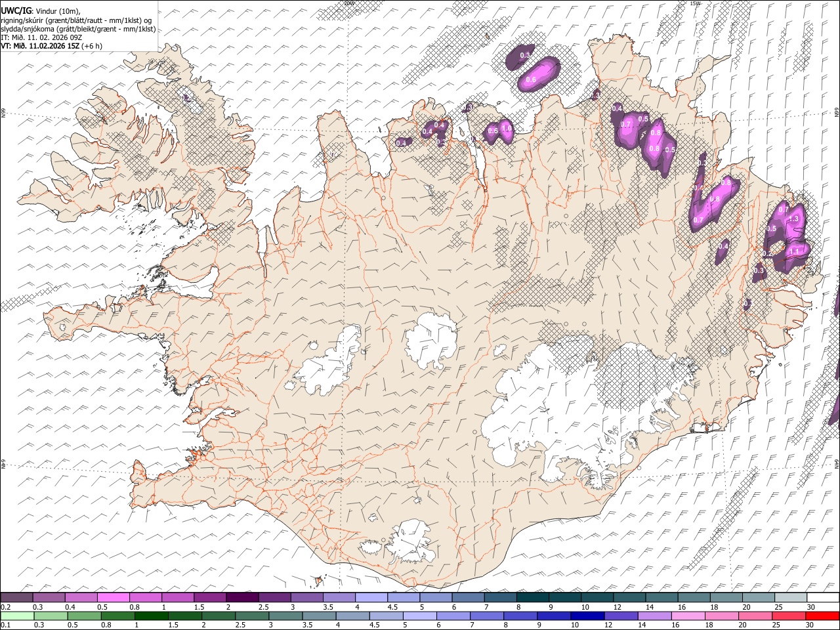Pick the deep navy blue swatch at 10 in lower legend
Viewport: 840px width, 630px height.
click(x=587, y=616)
